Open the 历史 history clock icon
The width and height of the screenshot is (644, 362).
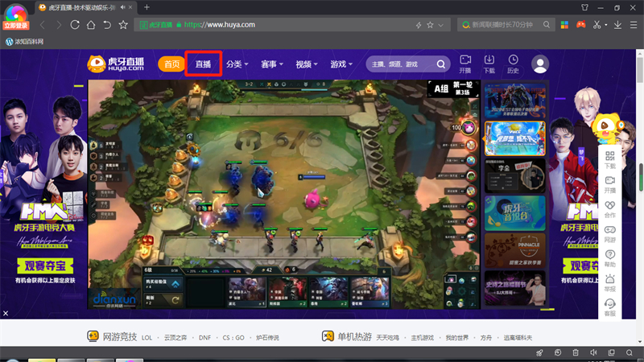tap(513, 64)
